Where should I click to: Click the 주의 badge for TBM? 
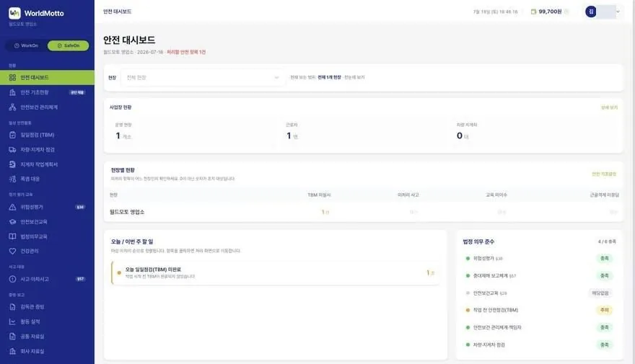pyautogui.click(x=604, y=310)
